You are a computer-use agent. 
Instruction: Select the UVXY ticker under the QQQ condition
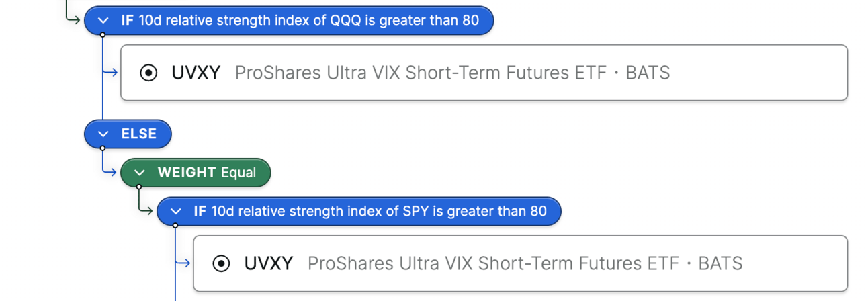(x=196, y=73)
